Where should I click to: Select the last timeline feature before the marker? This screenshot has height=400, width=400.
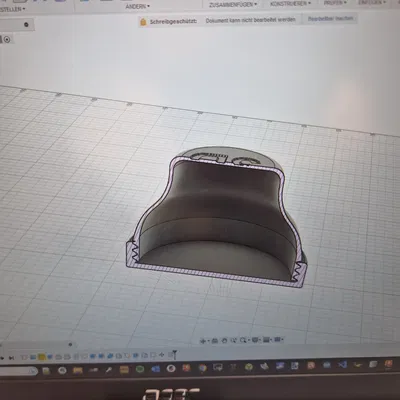[170, 355]
